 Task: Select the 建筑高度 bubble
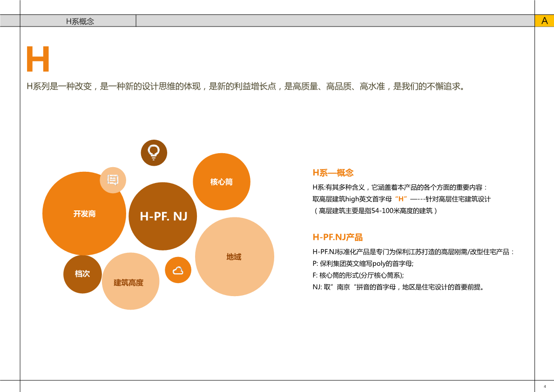click(130, 281)
